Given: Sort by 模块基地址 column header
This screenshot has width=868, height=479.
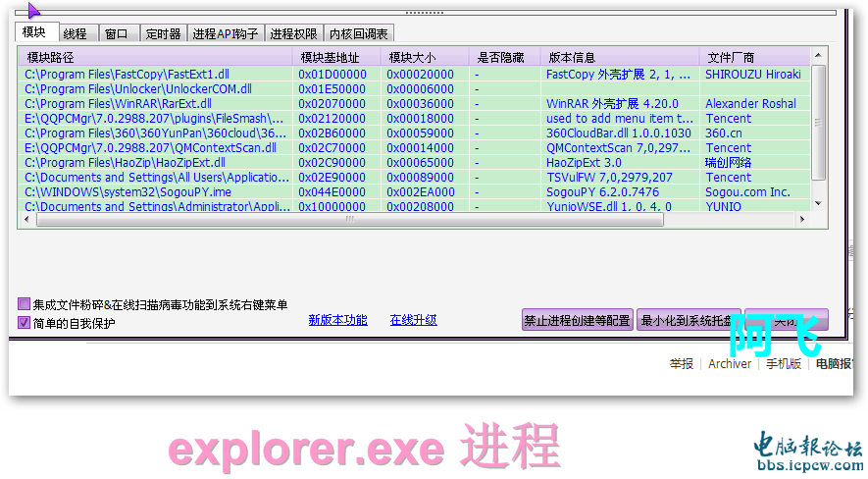Looking at the screenshot, I should pyautogui.click(x=336, y=57).
